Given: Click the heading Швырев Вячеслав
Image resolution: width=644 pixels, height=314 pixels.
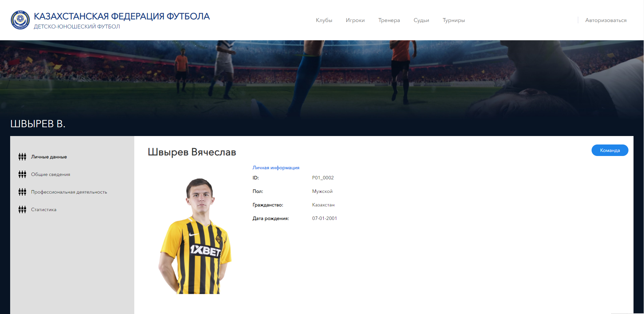Looking at the screenshot, I should [192, 152].
